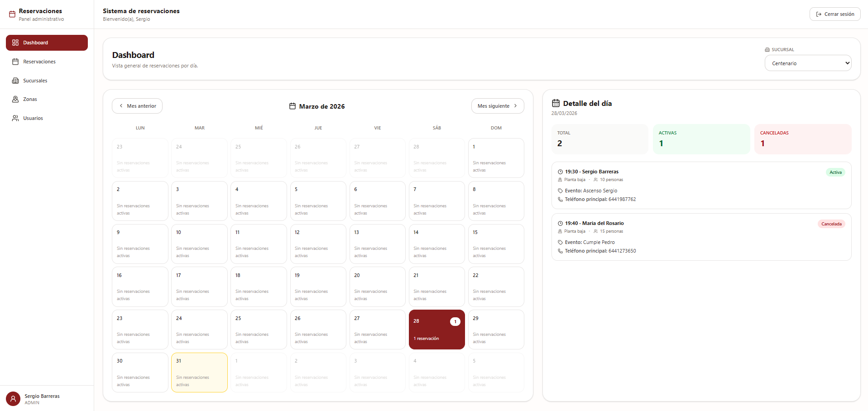Image resolution: width=868 pixels, height=411 pixels.
Task: Select the highlighted day 28 with 1 reservación
Action: pos(437,330)
